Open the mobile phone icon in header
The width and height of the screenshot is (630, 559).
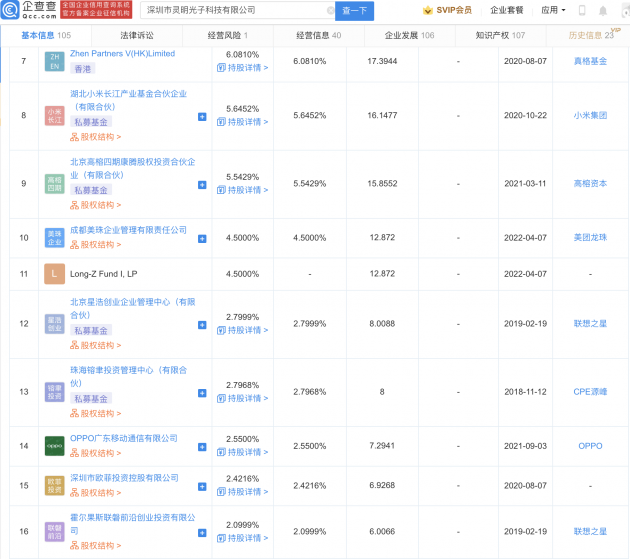click(582, 10)
